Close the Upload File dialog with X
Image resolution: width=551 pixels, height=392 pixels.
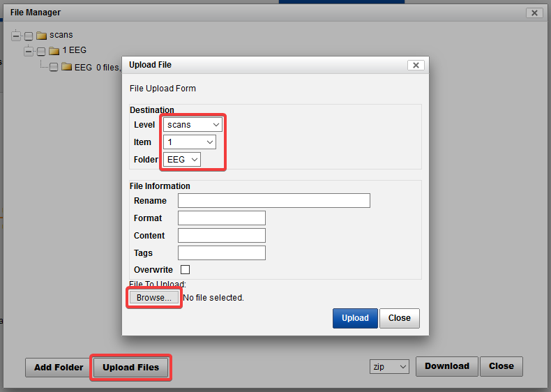415,65
